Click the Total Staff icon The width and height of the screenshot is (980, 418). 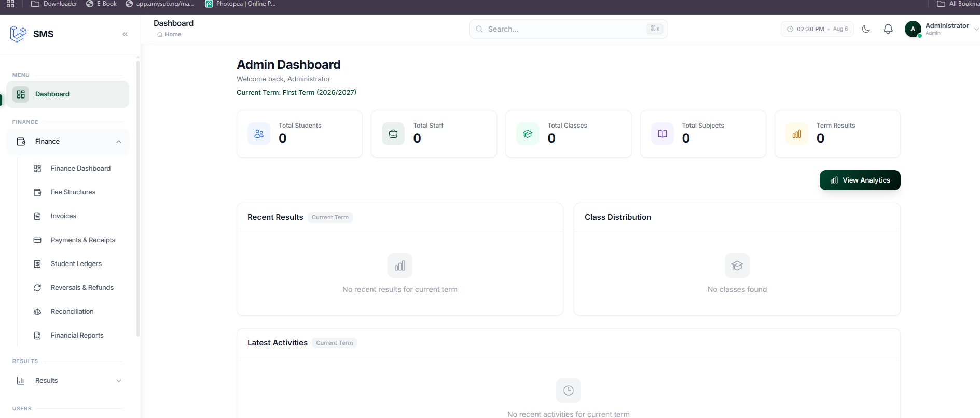(x=393, y=134)
